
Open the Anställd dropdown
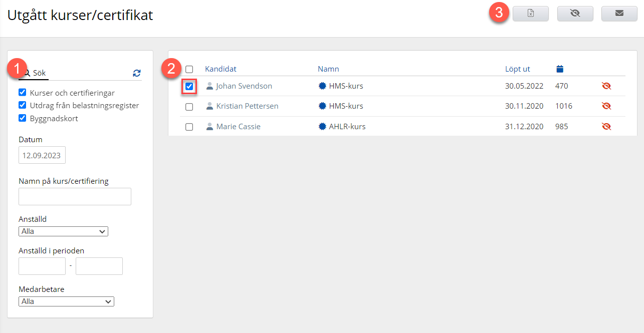tap(63, 231)
